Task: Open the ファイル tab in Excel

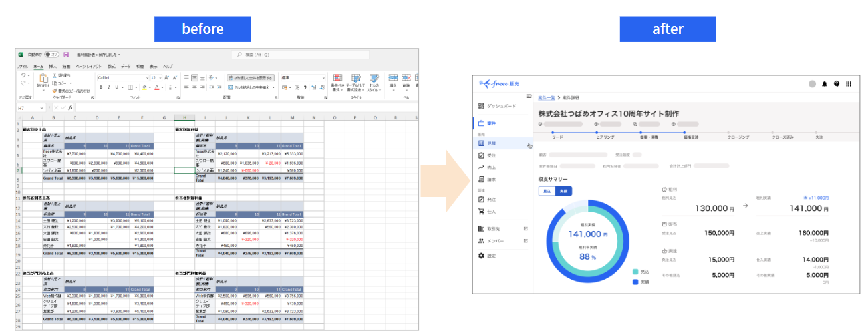Action: [x=23, y=67]
